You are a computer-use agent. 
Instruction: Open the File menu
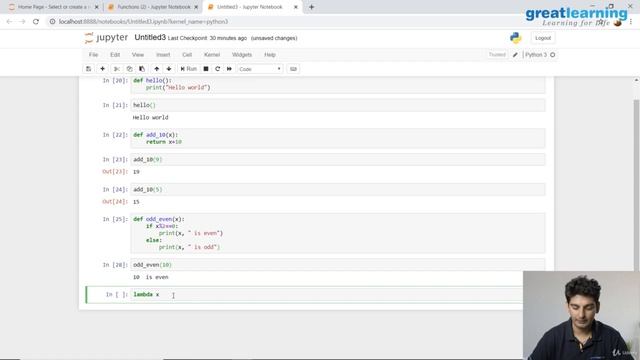tap(93, 55)
